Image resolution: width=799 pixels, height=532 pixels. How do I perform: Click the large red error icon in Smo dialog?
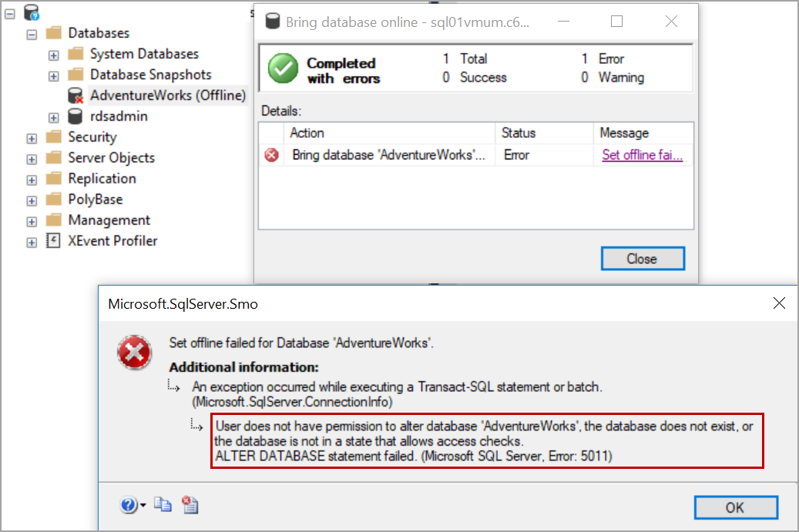(x=135, y=353)
